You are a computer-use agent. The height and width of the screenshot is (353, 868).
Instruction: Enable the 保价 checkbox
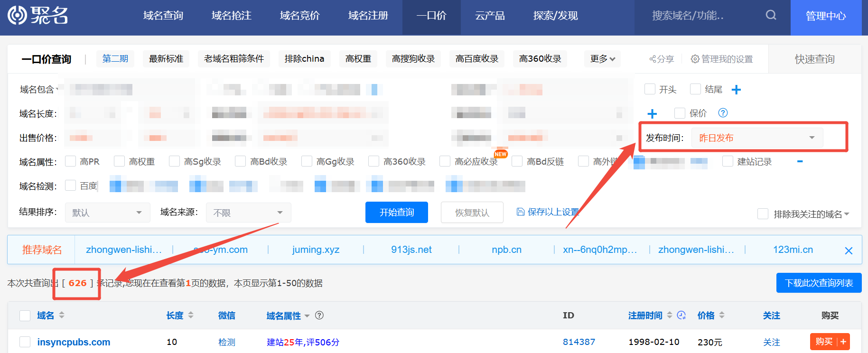coord(680,113)
